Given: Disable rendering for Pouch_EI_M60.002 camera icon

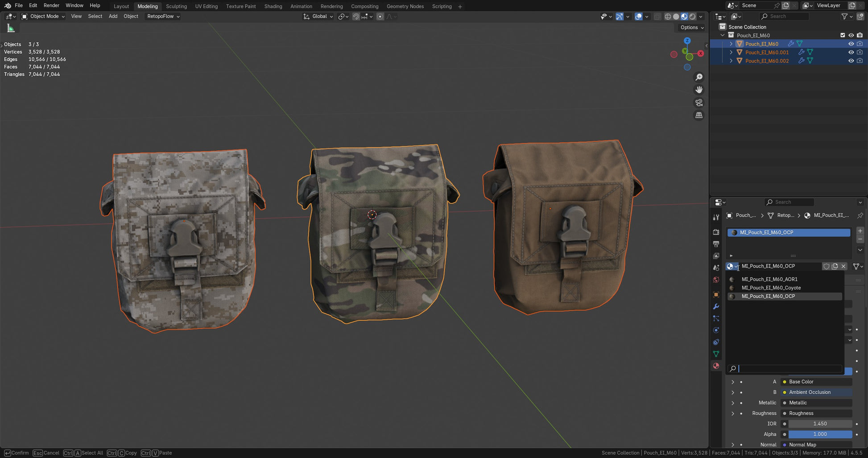Looking at the screenshot, I should point(860,61).
